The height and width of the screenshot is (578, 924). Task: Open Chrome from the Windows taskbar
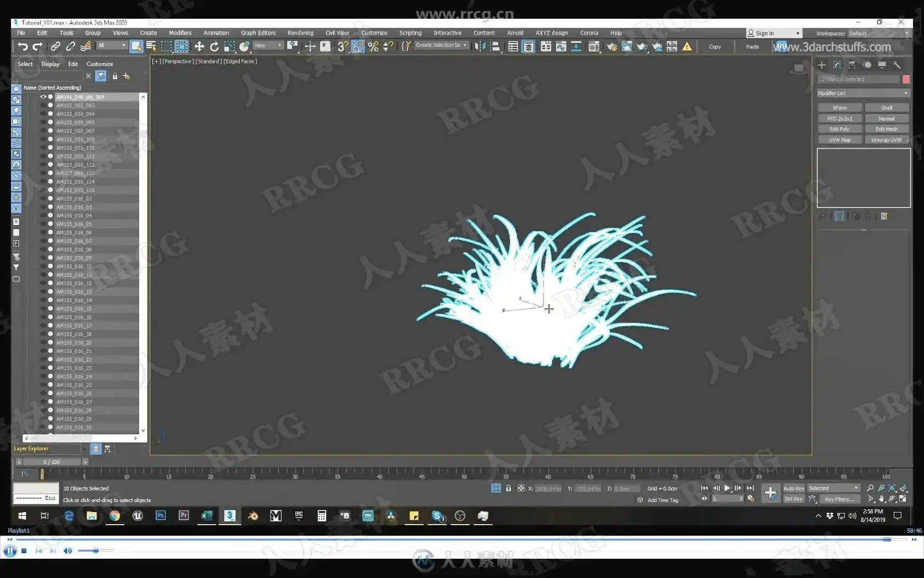coord(114,516)
